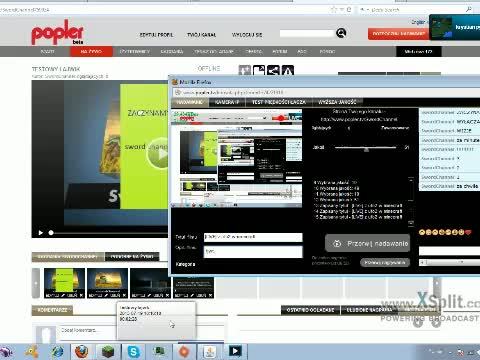Select the first video thumbnail in the carousel
This screenshot has height=360, width=480.
64,283
